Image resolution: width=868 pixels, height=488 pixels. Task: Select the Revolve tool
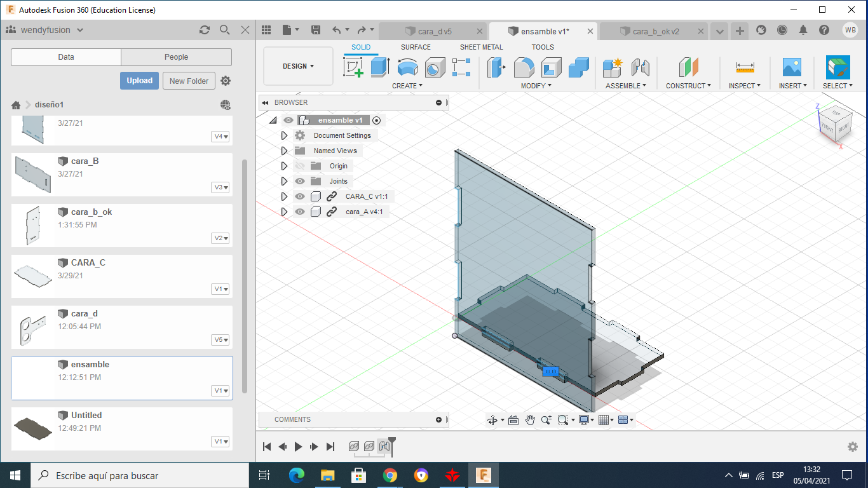pyautogui.click(x=407, y=67)
